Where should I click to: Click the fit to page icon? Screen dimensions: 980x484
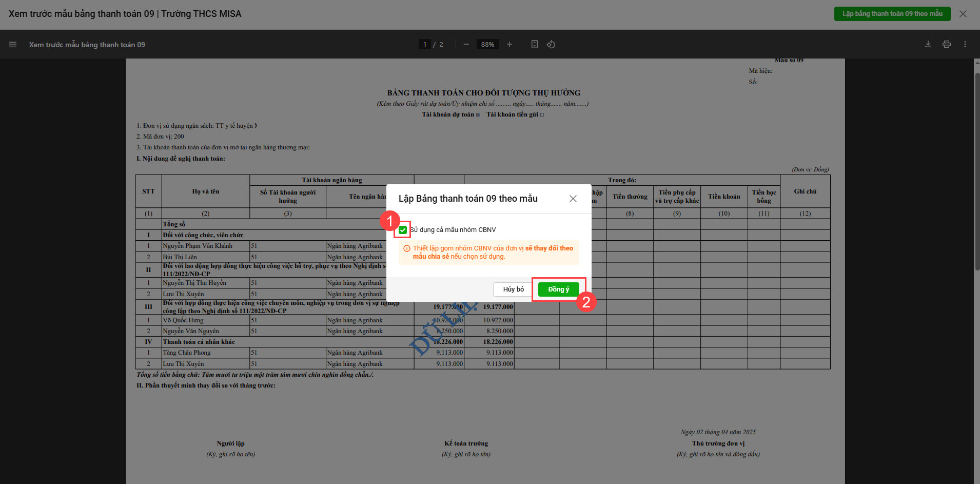coord(535,44)
